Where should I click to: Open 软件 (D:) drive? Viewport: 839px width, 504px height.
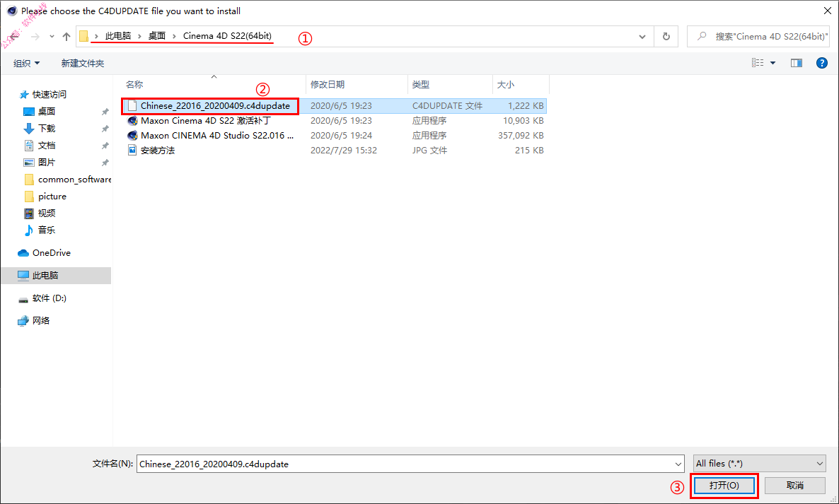pyautogui.click(x=50, y=298)
